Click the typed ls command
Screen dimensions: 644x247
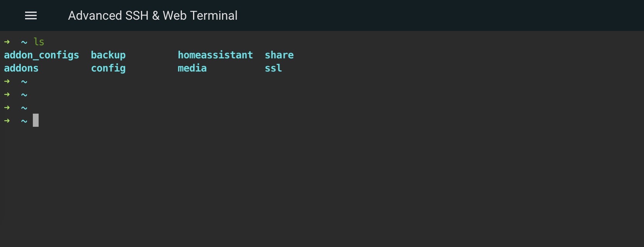(x=39, y=42)
